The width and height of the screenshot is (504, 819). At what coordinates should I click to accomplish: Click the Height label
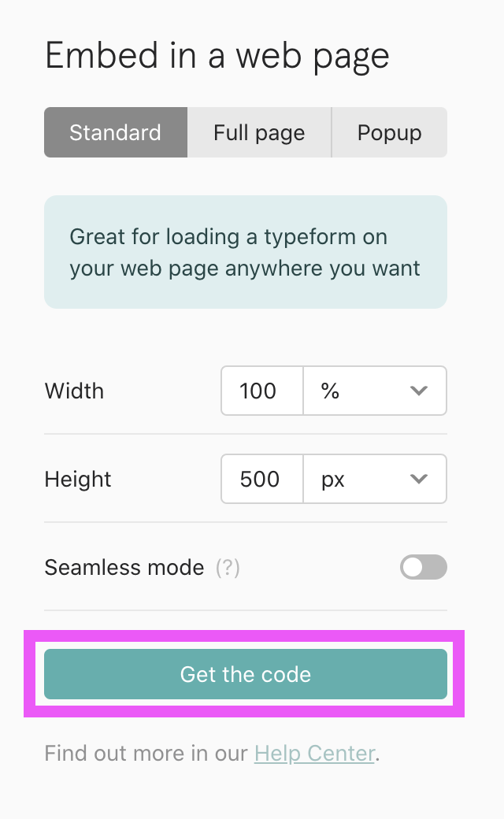tap(78, 480)
